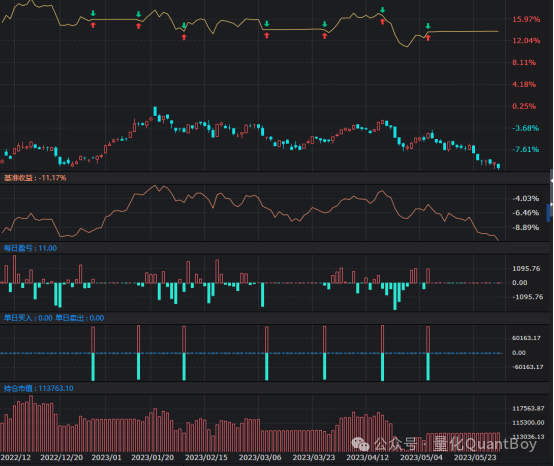Click the -8.89% benchmark axis value
The image size is (554, 466).
click(x=525, y=228)
